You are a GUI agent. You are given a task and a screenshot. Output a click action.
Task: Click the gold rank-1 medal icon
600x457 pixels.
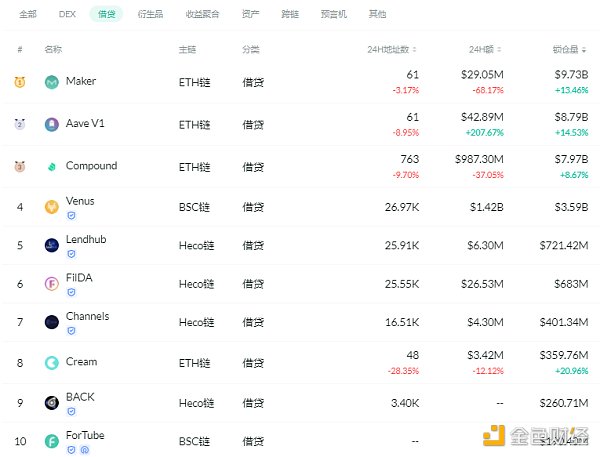20,82
